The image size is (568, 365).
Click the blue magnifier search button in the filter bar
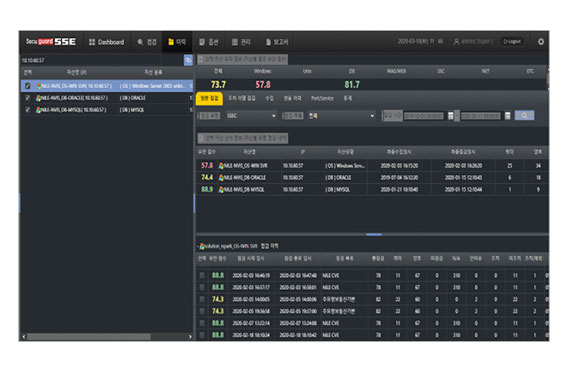click(524, 116)
